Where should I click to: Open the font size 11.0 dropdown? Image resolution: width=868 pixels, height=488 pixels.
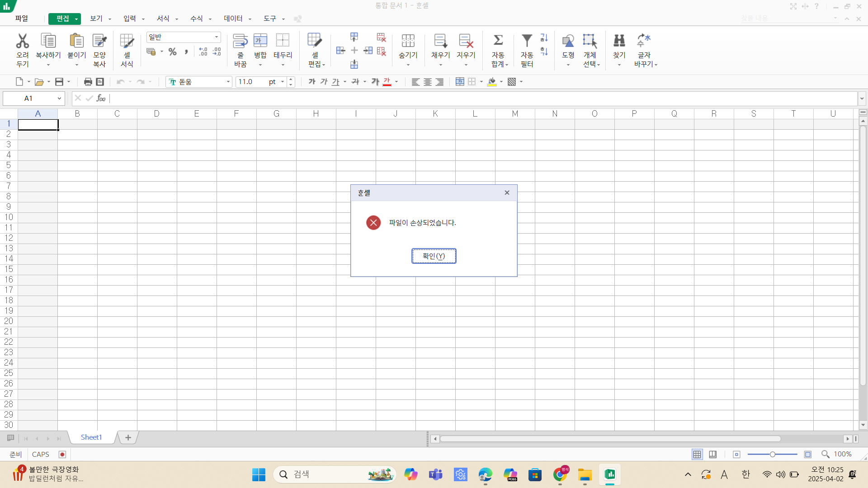coord(283,82)
